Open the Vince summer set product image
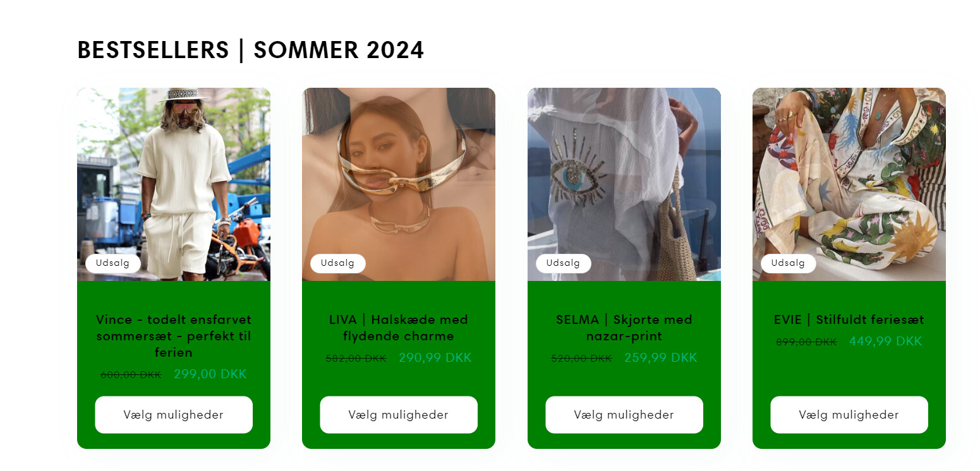The image size is (980, 471). [x=174, y=184]
